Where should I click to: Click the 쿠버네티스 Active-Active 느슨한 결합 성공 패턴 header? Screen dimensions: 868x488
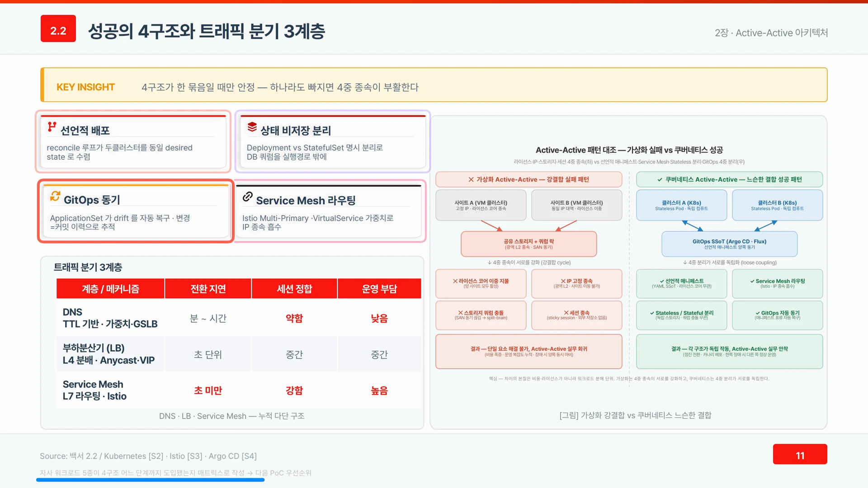729,179
